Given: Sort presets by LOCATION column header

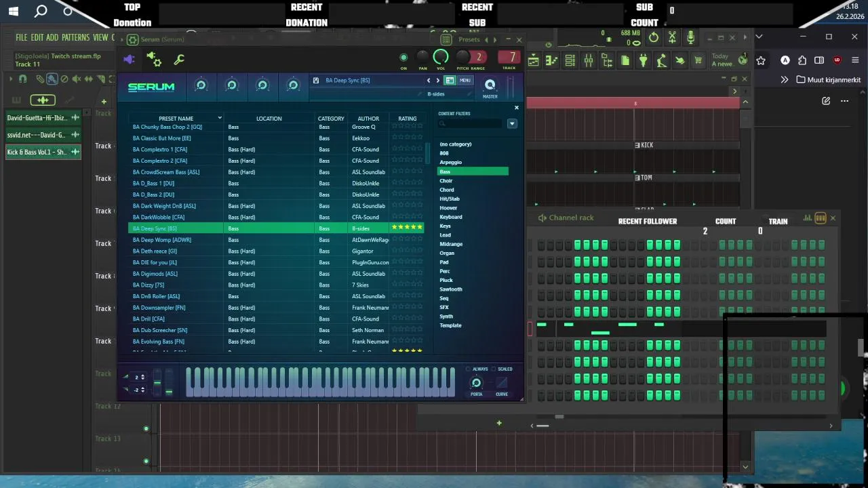Looking at the screenshot, I should (269, 119).
